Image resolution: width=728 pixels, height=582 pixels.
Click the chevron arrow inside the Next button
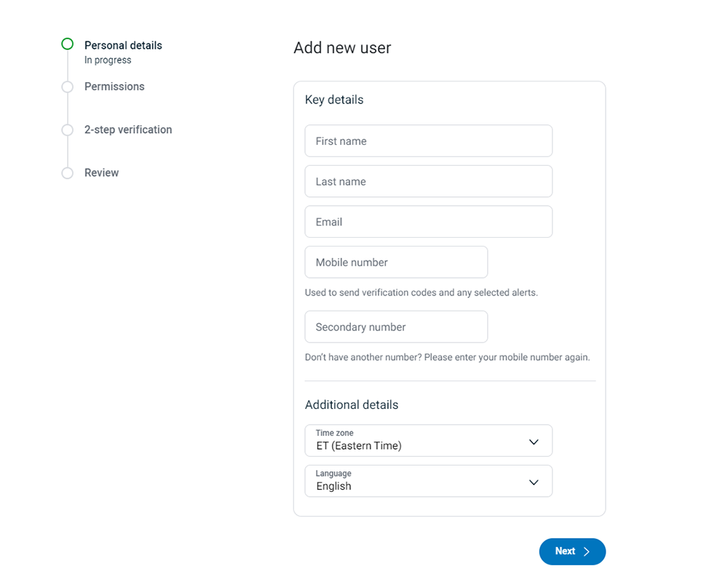point(588,551)
